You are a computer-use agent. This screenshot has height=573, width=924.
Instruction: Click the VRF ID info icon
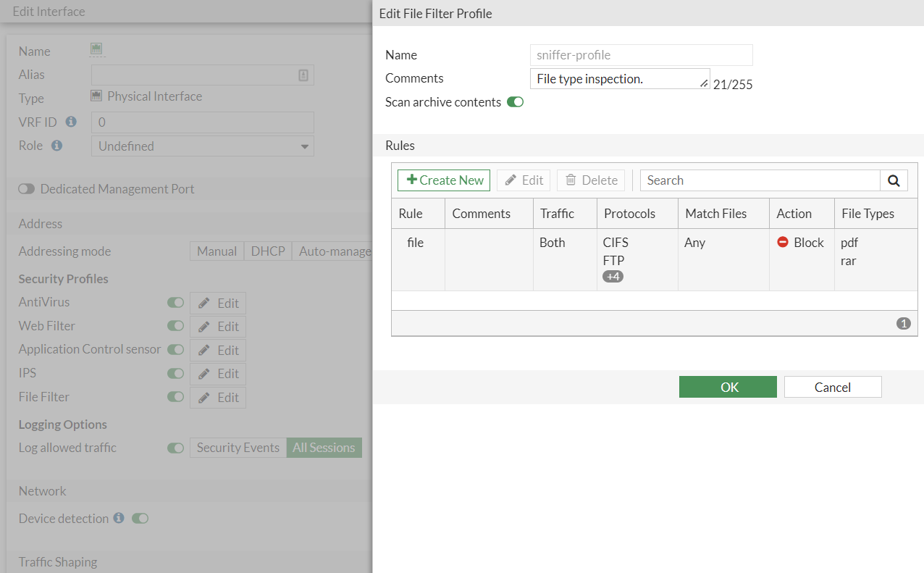71,122
